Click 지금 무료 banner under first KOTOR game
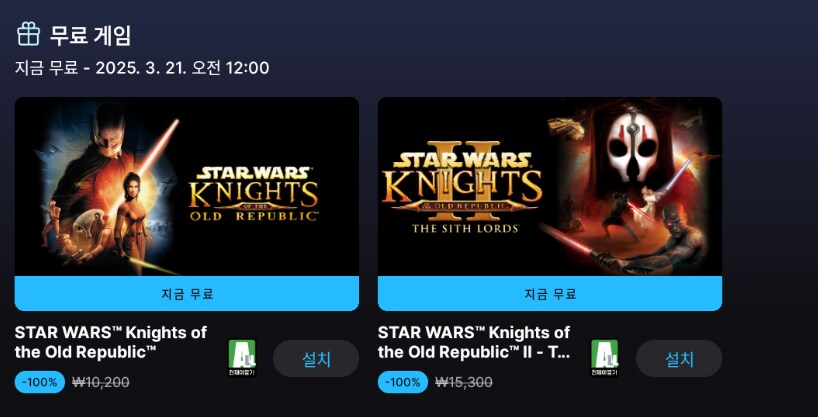818x417 pixels. coord(187,294)
